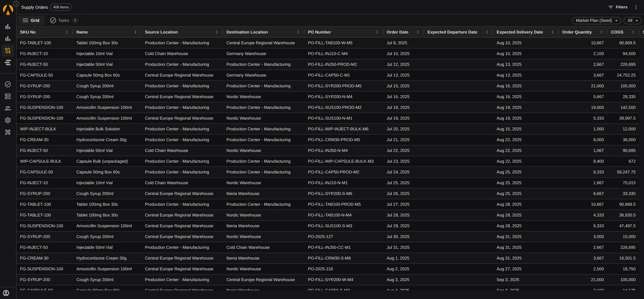
Task: Open Source Location column menu
Action: tap(217, 32)
